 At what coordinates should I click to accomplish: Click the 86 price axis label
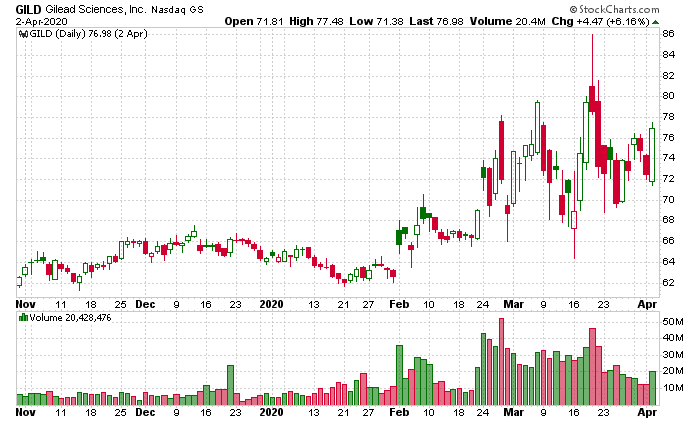(668, 34)
